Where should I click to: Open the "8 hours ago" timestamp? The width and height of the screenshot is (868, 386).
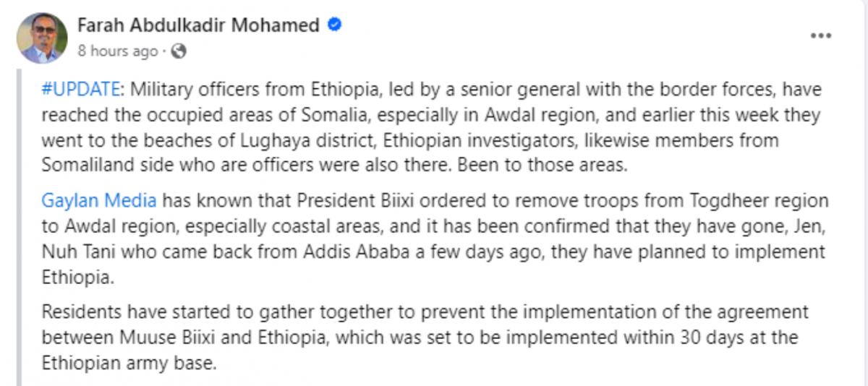tap(117, 51)
